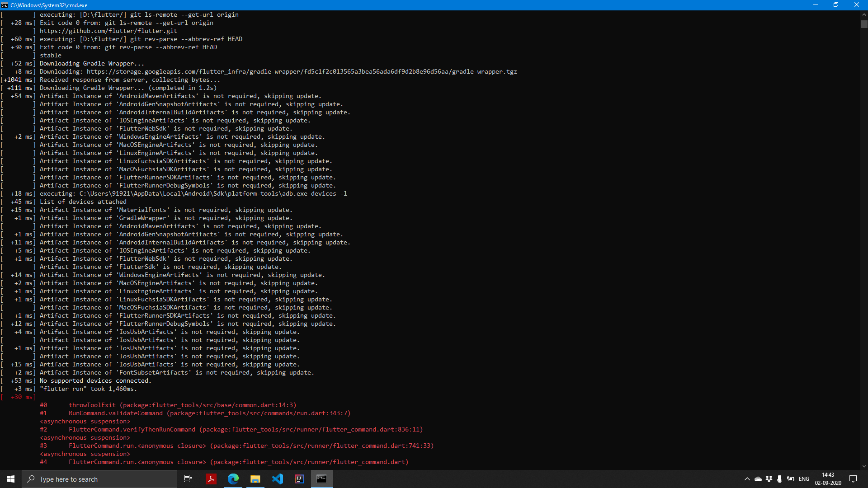868x488 pixels.
Task: Select the microphone icon in the system tray
Action: (780, 479)
